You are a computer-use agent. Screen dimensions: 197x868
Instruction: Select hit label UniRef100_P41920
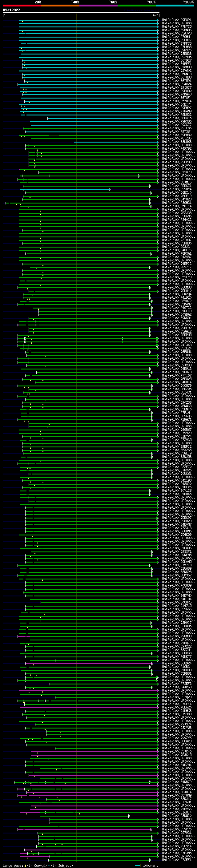177,297
